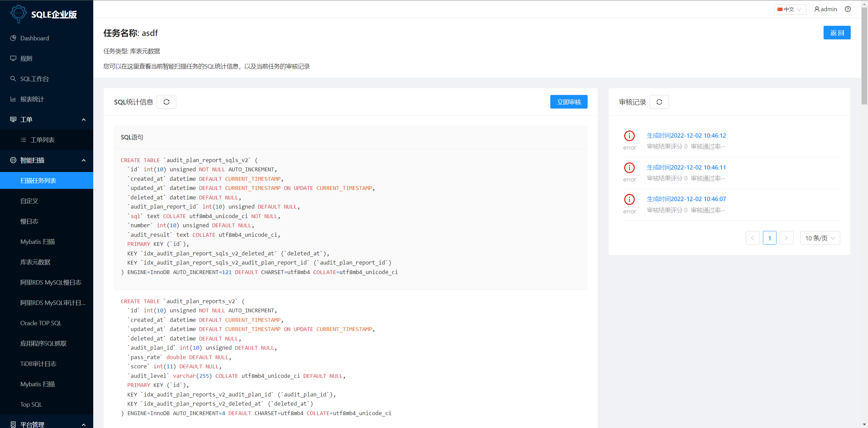Click the 规则 monitor icon
The image size is (868, 428).
click(x=13, y=58)
